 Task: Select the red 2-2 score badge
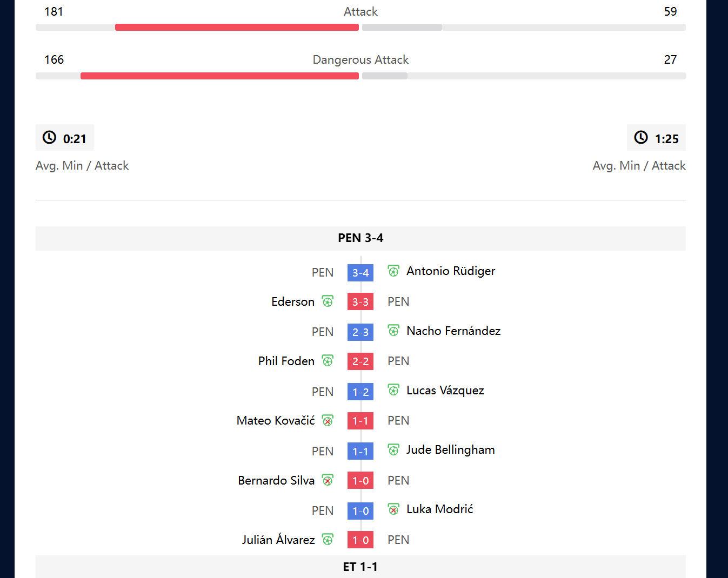[360, 361]
